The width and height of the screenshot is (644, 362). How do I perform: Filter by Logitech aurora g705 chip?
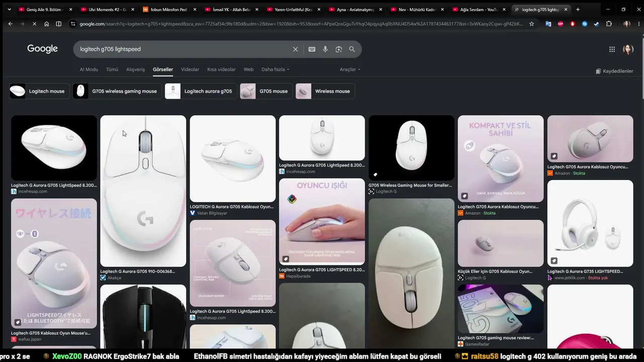pyautogui.click(x=201, y=91)
